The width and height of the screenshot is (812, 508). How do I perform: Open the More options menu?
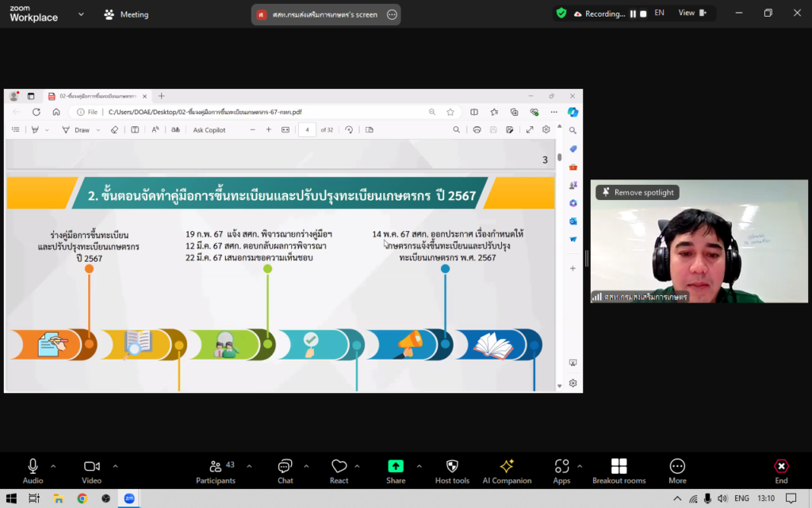677,471
